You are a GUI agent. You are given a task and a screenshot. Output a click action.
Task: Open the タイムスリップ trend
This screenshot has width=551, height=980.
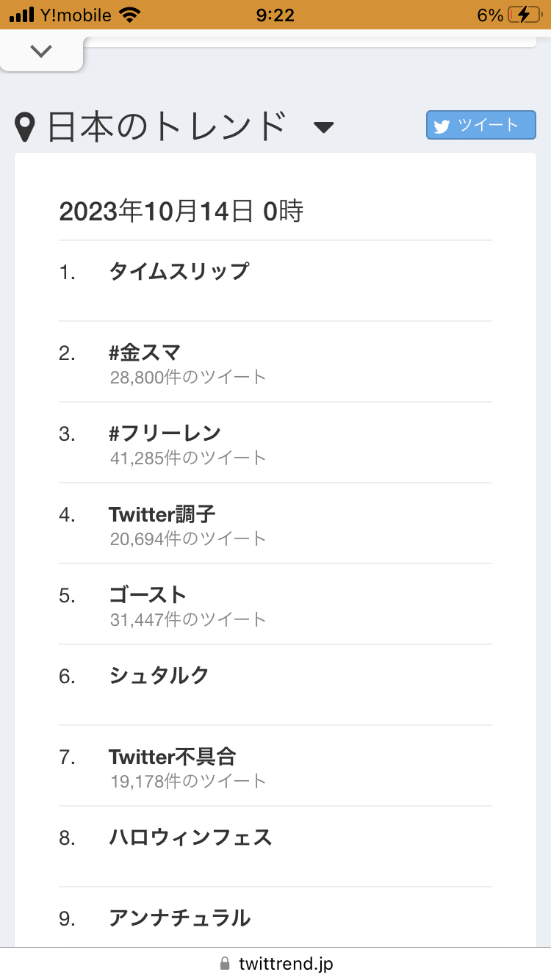pos(179,272)
